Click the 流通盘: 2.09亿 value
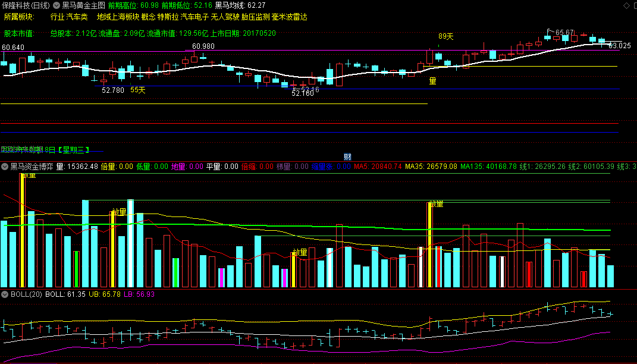 (121, 33)
